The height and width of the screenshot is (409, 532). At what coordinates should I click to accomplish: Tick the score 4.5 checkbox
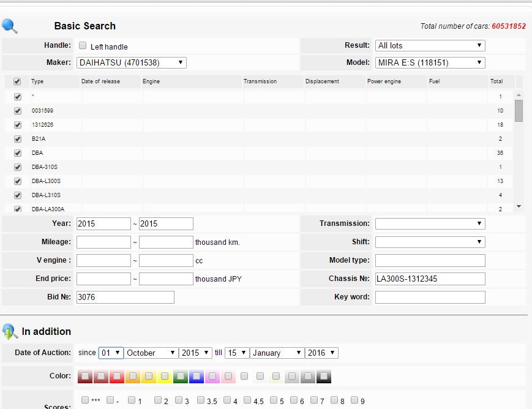(x=247, y=400)
